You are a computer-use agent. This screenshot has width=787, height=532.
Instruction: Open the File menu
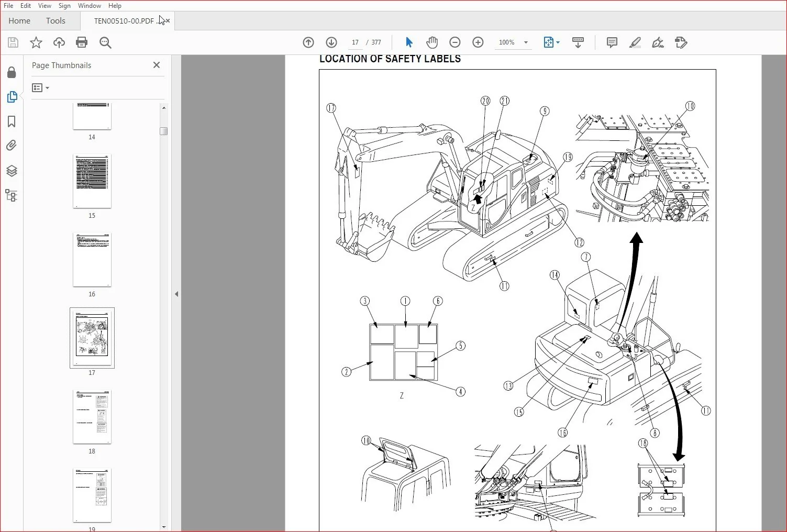[x=8, y=6]
